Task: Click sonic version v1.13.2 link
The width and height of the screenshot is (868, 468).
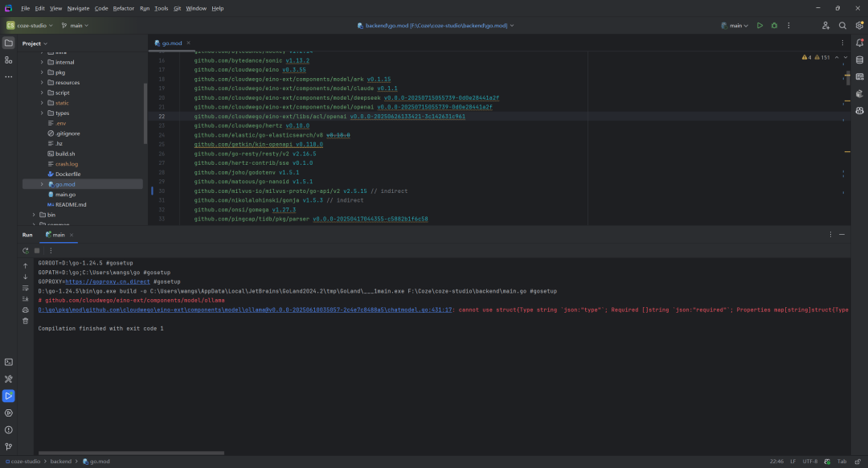Action: coord(297,61)
